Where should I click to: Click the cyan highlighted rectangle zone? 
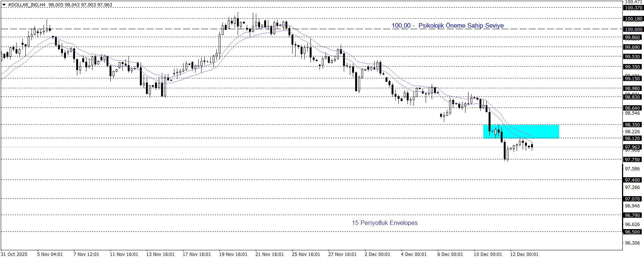pos(521,131)
